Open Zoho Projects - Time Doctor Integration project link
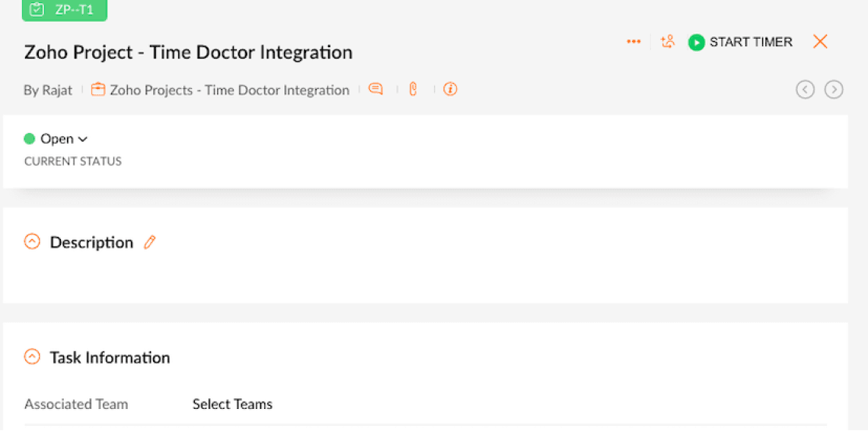Screen dimensions: 868x431 [229, 90]
